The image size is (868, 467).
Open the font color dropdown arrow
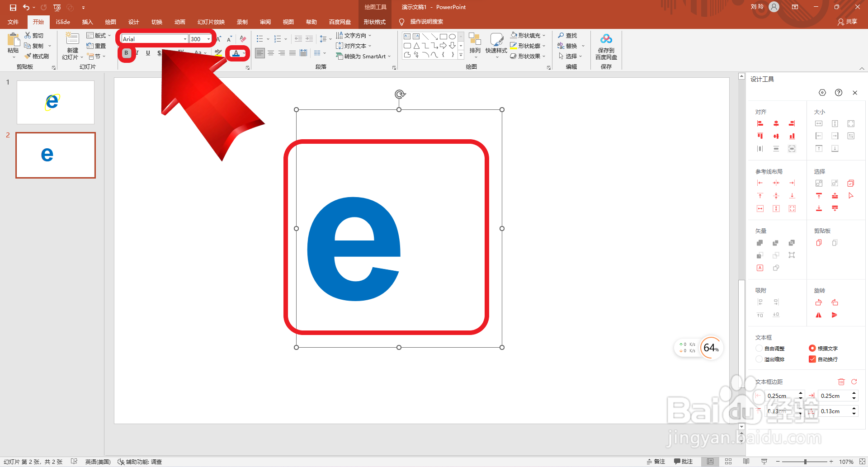pos(244,53)
